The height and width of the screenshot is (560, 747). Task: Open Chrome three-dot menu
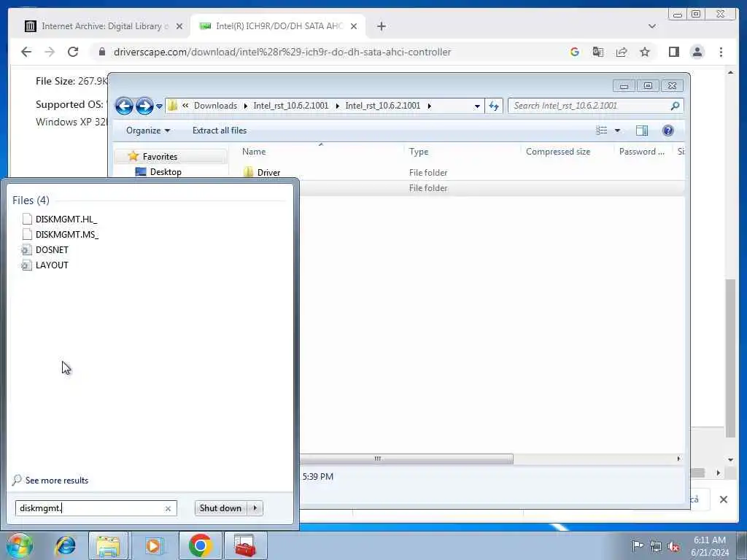[721, 52]
